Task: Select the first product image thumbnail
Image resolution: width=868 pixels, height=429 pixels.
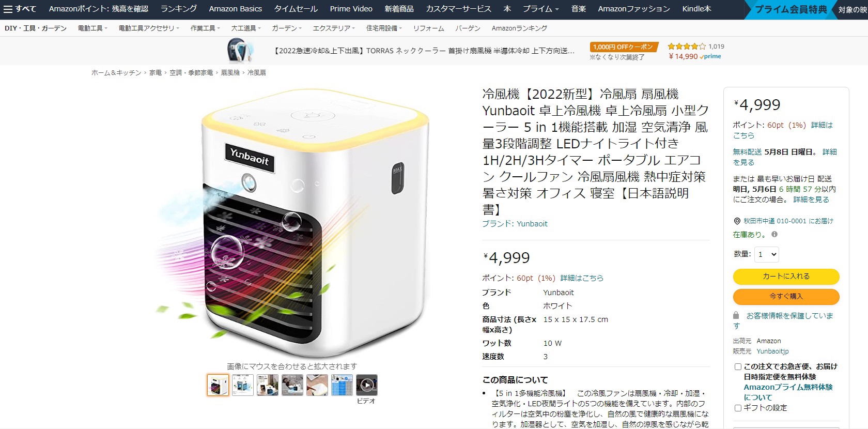Action: click(218, 385)
